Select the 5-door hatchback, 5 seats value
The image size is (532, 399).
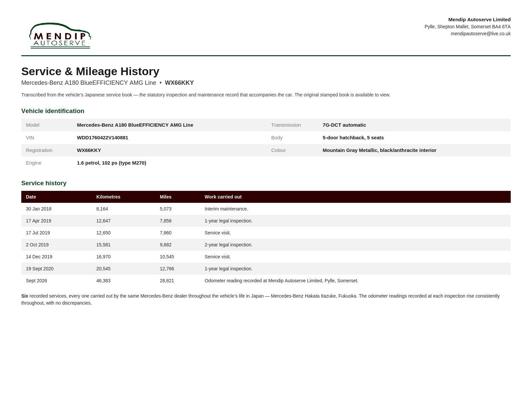pyautogui.click(x=353, y=138)
